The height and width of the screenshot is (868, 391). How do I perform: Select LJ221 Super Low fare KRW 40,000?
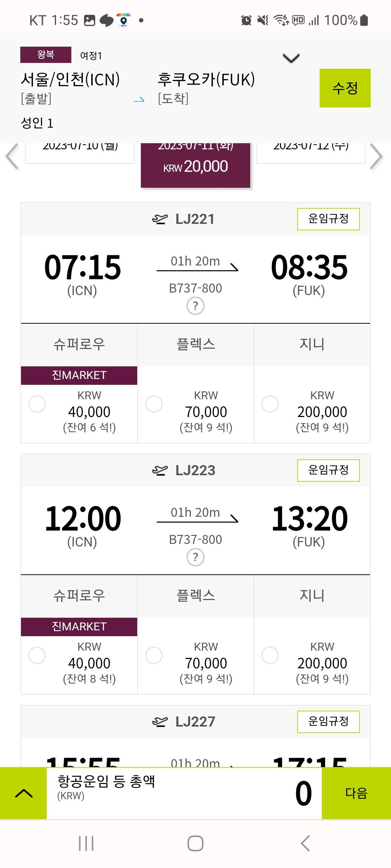point(37,404)
